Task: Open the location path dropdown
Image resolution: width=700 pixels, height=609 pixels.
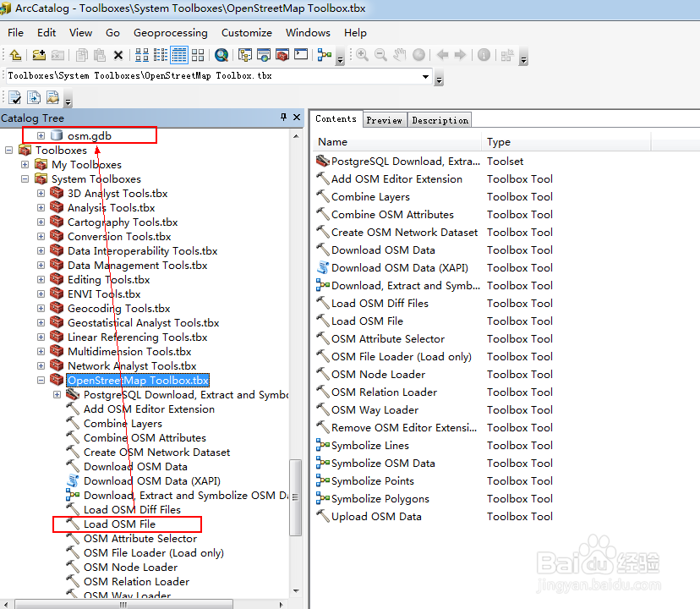Action: click(425, 76)
